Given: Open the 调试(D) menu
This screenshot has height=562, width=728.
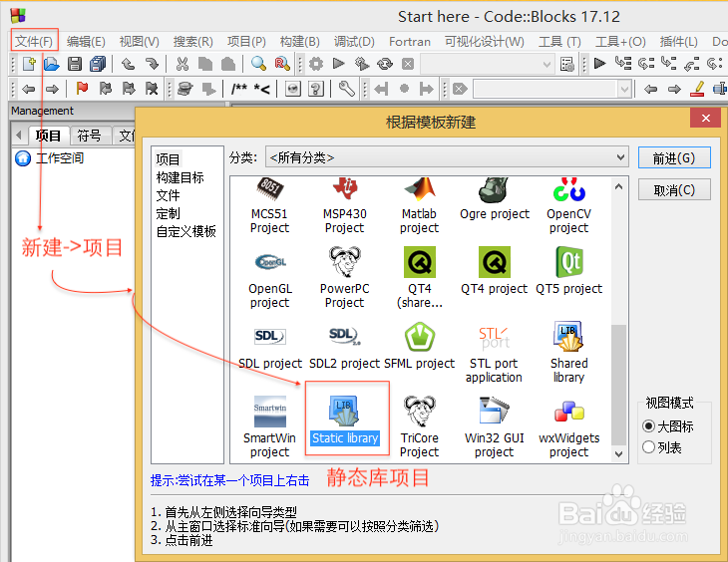Looking at the screenshot, I should [354, 41].
